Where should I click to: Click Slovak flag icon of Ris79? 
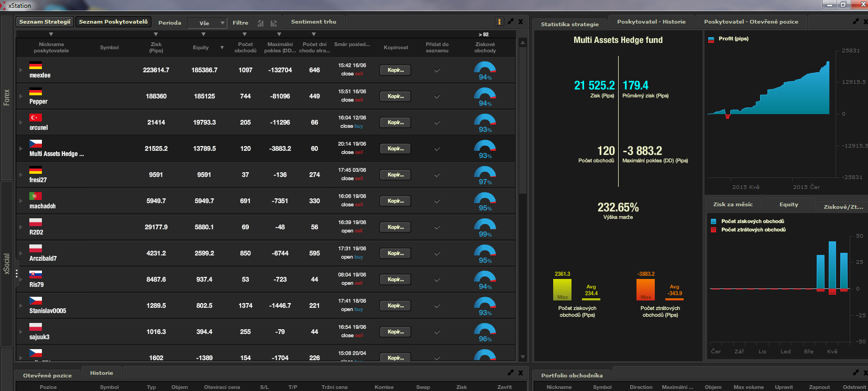click(36, 275)
